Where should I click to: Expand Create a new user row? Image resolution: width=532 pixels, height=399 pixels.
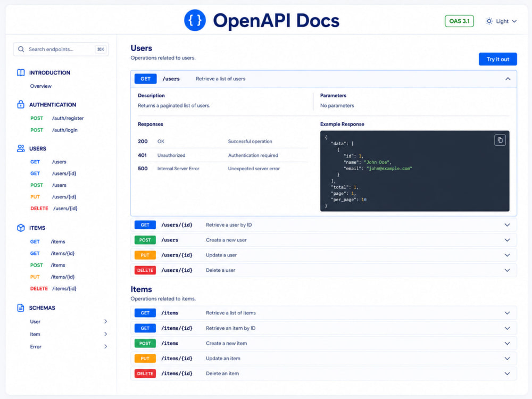coord(323,240)
